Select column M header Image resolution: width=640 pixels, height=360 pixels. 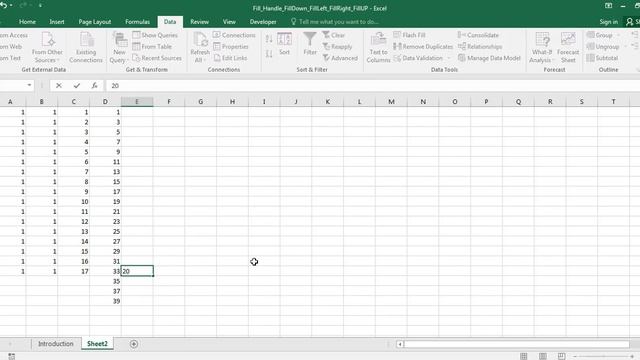point(391,102)
